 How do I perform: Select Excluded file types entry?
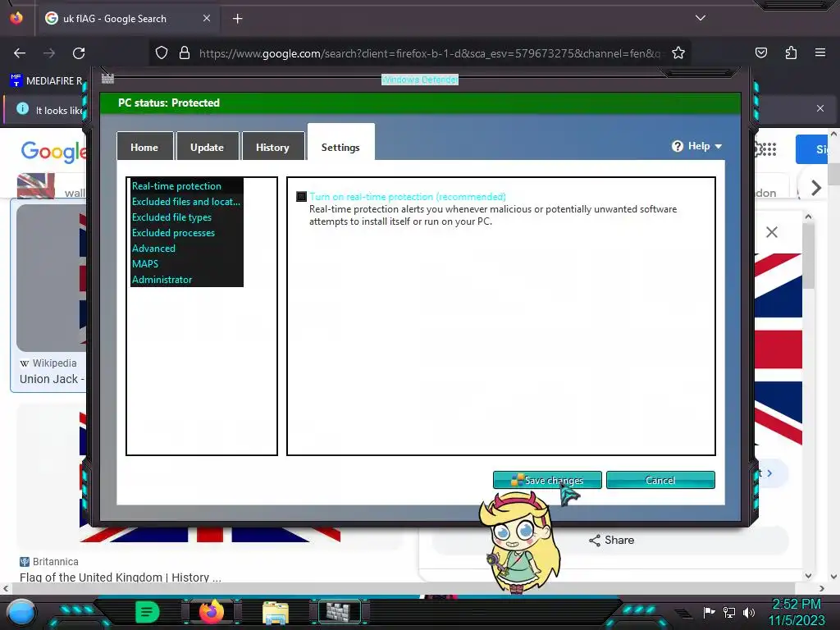(x=171, y=217)
